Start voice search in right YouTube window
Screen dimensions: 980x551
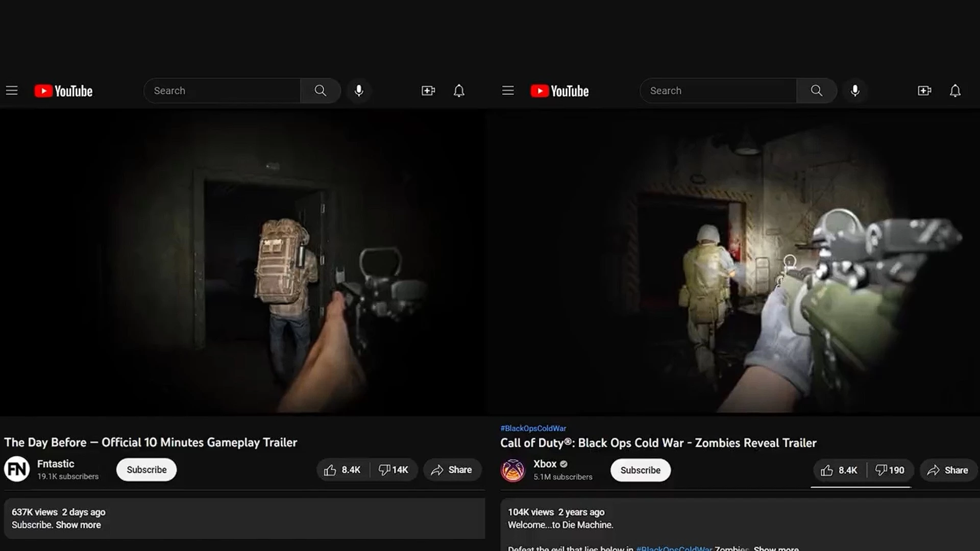(855, 91)
